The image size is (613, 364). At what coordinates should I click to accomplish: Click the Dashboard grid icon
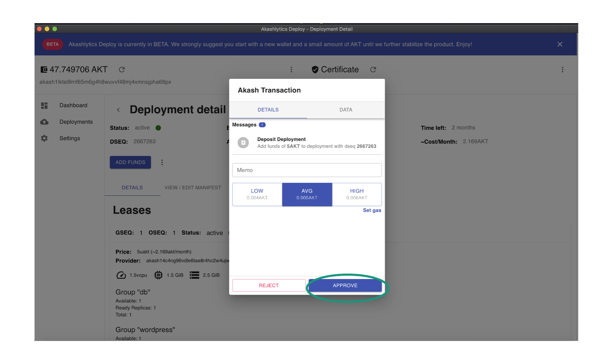click(44, 106)
